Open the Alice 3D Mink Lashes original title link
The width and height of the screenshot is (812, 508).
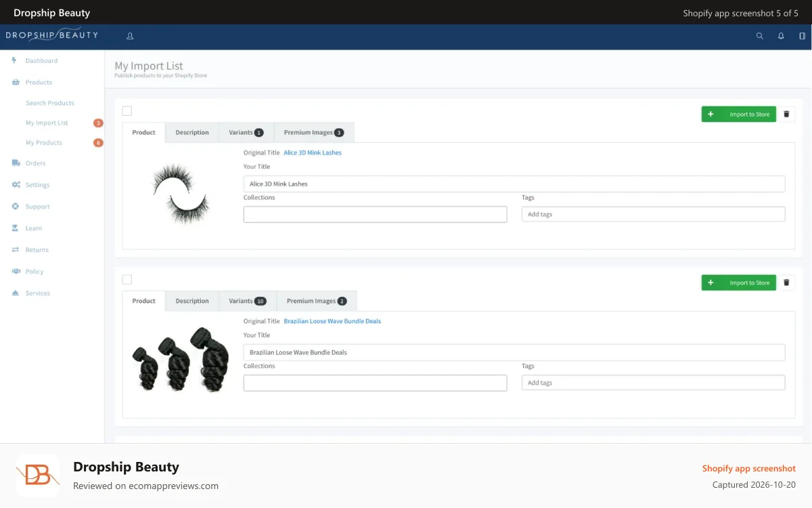313,152
